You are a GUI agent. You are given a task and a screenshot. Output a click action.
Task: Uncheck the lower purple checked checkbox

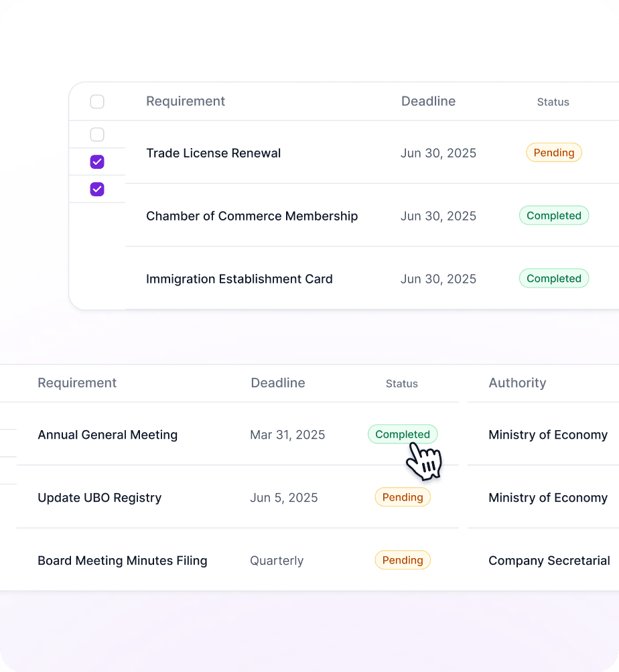coord(97,189)
